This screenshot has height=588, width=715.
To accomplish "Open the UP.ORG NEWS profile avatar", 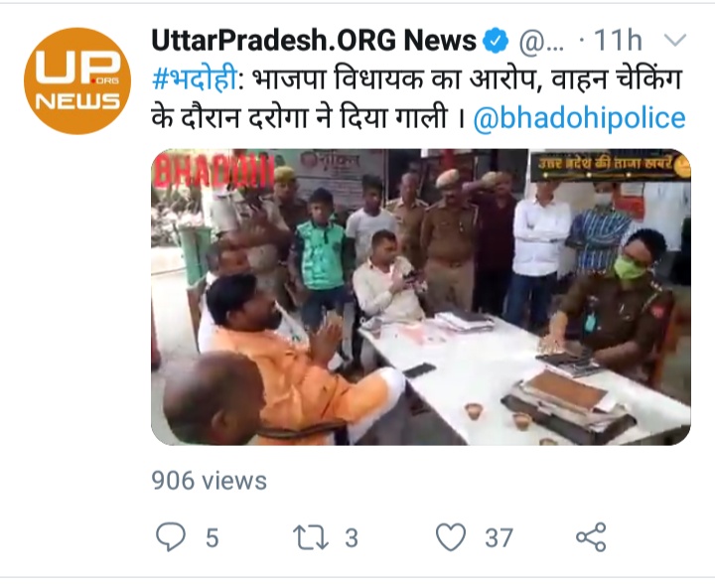I will tap(77, 80).
